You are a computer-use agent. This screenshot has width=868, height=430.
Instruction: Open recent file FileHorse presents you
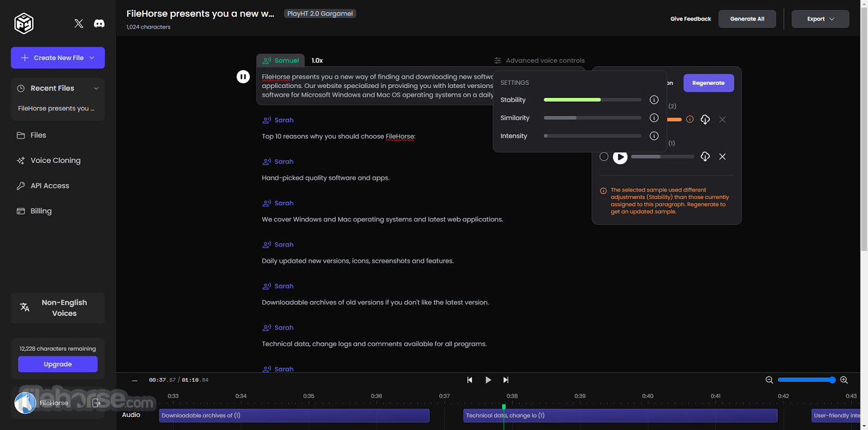(x=56, y=108)
